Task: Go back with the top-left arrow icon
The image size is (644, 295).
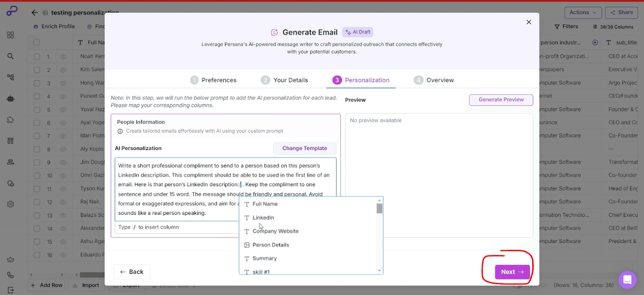Action: coord(35,12)
